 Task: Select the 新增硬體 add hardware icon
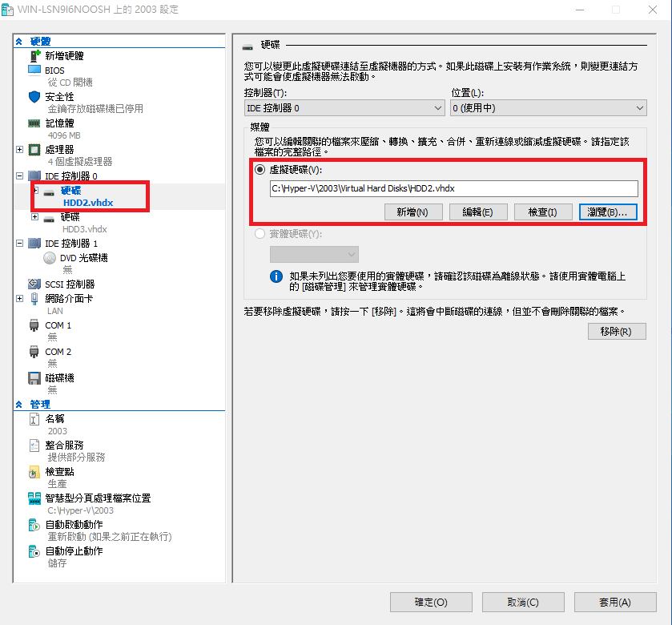tap(34, 56)
